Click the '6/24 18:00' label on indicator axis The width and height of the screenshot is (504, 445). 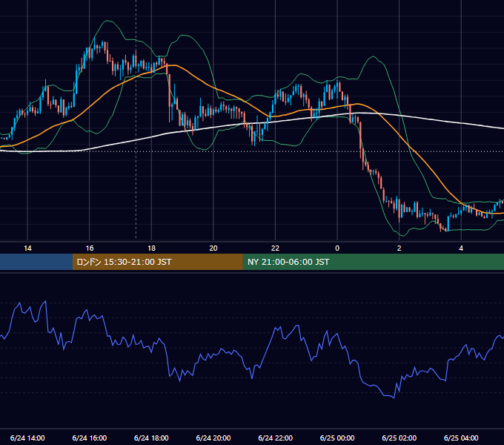(151, 438)
